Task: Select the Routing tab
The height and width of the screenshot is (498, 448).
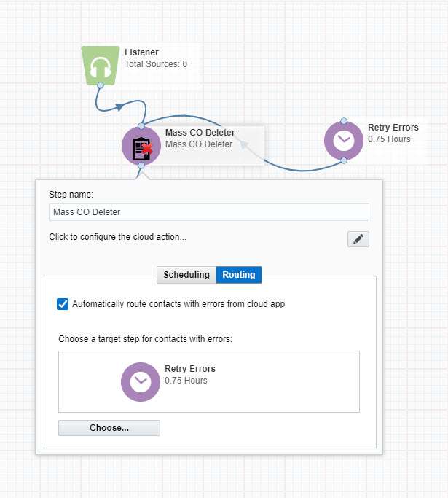Action: coord(239,275)
